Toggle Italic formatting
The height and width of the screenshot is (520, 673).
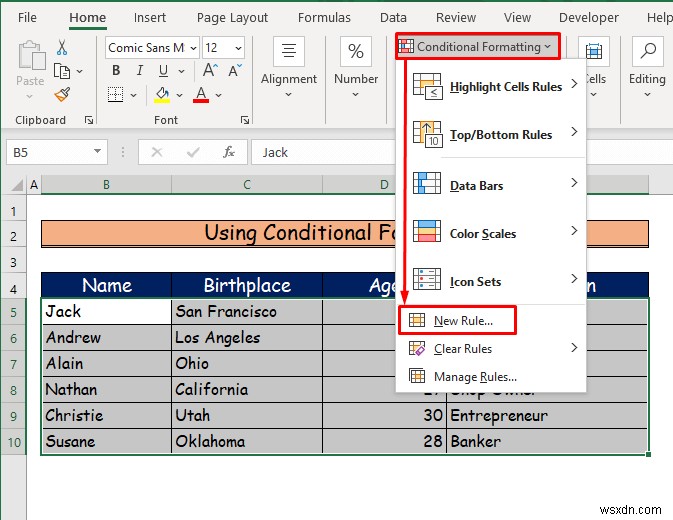pyautogui.click(x=139, y=70)
